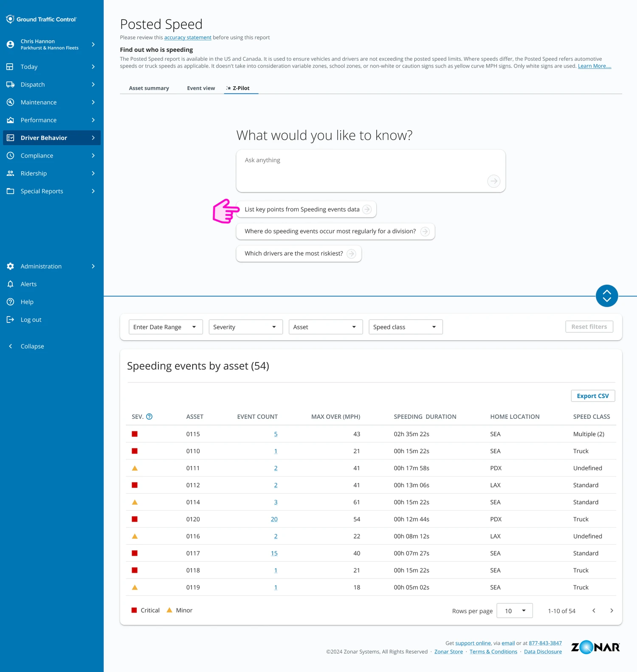Image resolution: width=637 pixels, height=672 pixels.
Task: Click the Export CSV button
Action: [x=593, y=396]
